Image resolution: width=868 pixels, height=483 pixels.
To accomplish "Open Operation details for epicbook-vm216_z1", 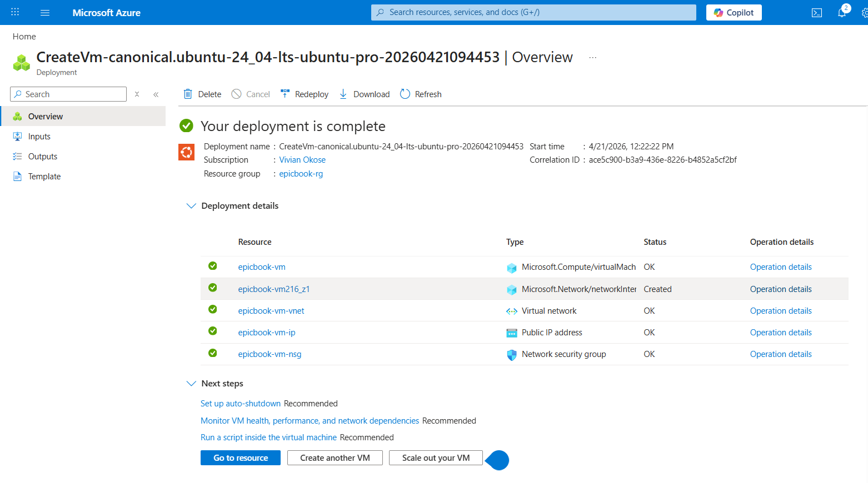I will click(781, 289).
